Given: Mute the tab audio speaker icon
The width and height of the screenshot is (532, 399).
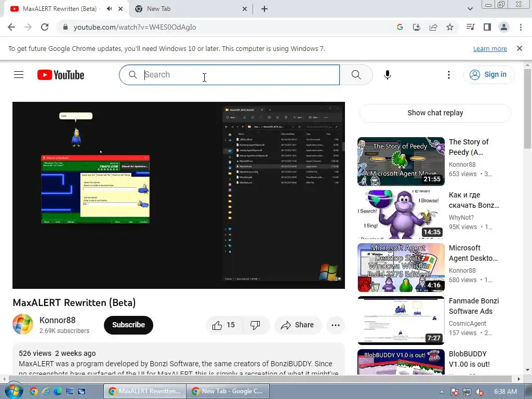Looking at the screenshot, I should pos(109,9).
